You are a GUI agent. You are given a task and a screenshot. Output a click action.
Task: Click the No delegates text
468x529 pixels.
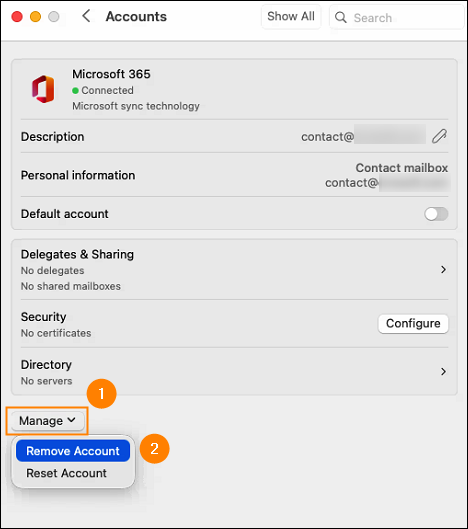coord(53,271)
